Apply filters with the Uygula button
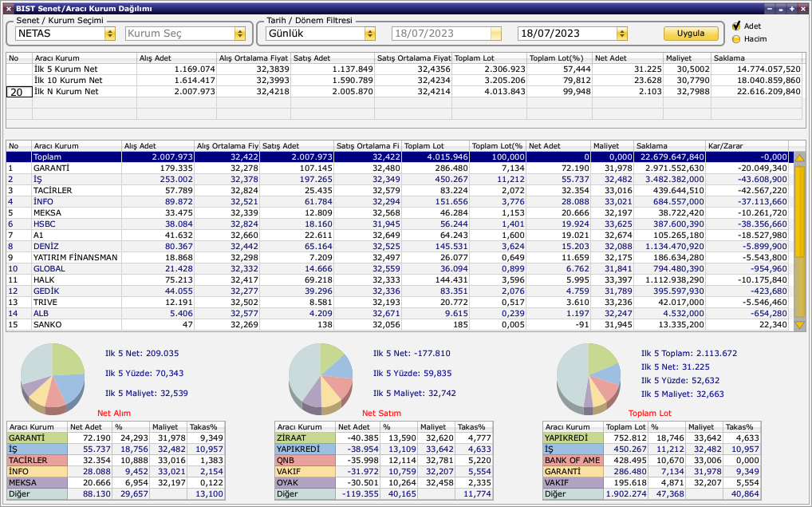Viewport: 812px width, 507px height. coord(691,34)
